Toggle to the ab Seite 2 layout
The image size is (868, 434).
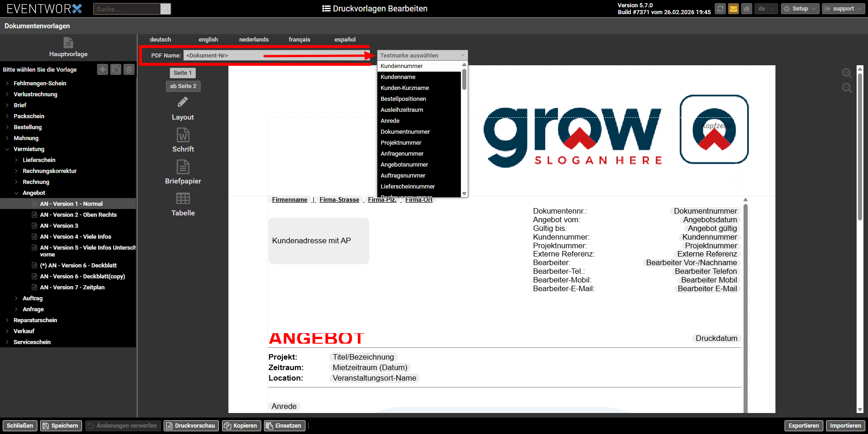click(x=183, y=86)
